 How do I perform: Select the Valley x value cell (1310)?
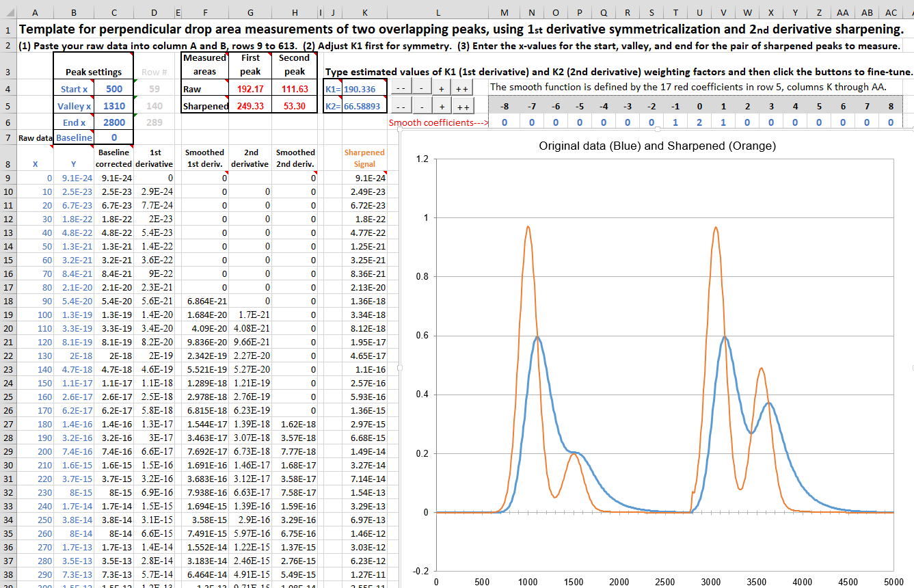113,106
